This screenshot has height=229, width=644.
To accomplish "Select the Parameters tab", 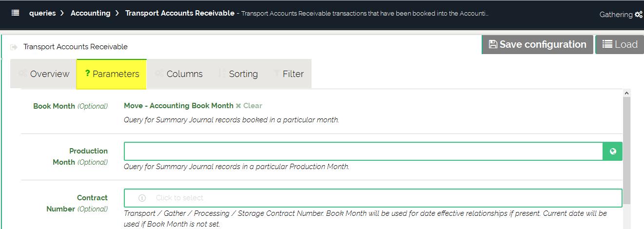I will click(112, 74).
